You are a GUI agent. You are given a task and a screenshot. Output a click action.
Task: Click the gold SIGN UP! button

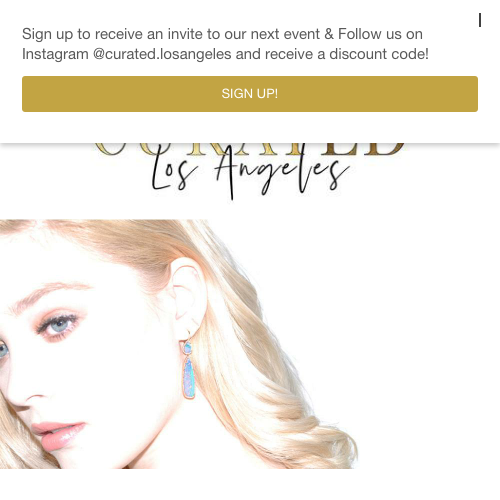tap(250, 94)
